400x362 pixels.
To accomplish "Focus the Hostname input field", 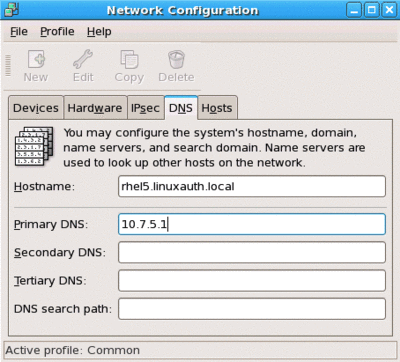I will (252, 186).
